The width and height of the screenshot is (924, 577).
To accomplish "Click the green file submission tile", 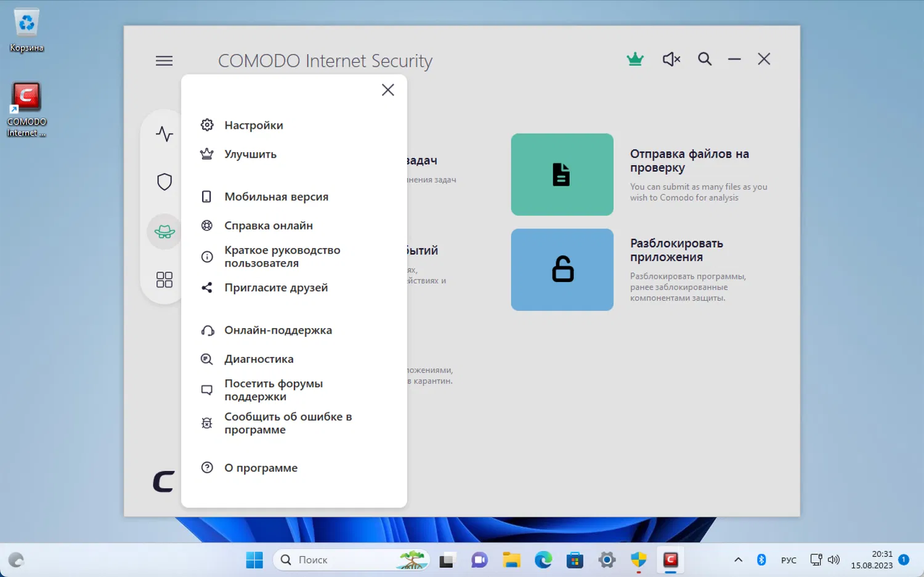I will pos(562,174).
